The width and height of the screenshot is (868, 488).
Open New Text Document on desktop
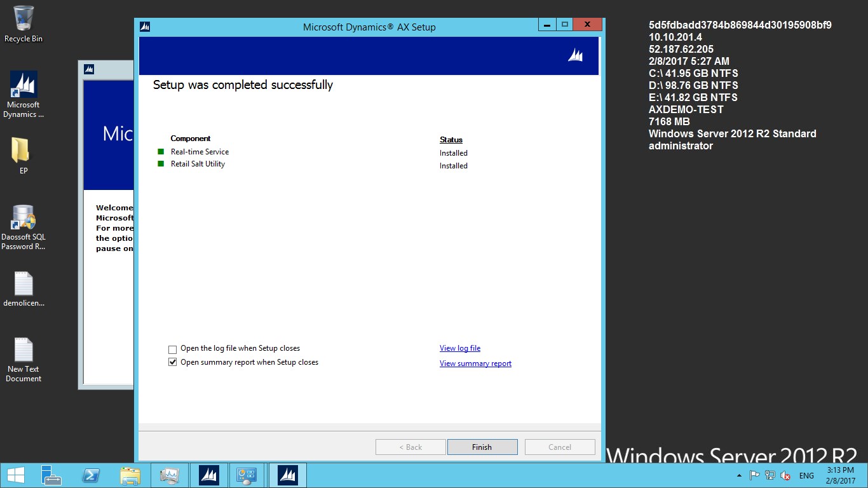pos(24,359)
